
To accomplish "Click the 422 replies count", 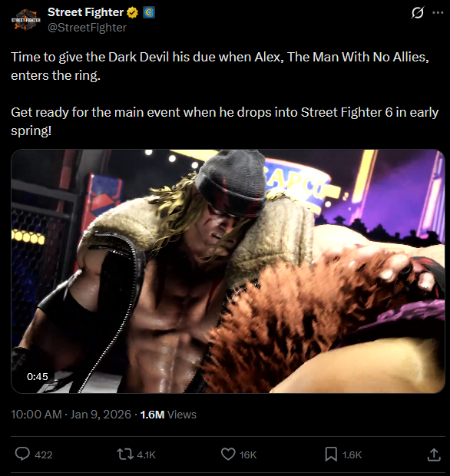I will (44, 455).
